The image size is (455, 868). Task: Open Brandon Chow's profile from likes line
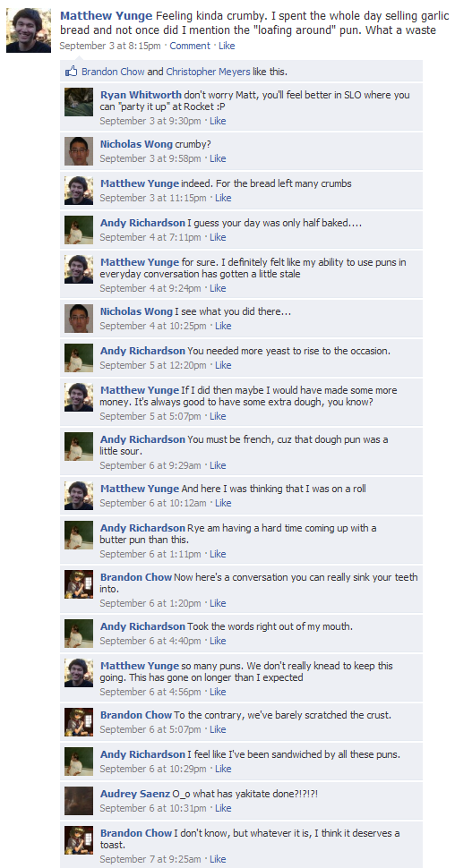[113, 72]
